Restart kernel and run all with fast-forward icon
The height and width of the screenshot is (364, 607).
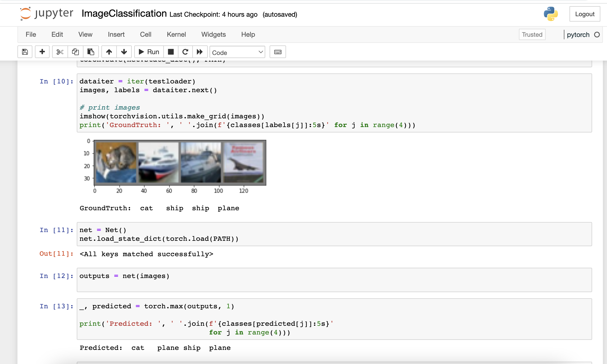point(200,52)
